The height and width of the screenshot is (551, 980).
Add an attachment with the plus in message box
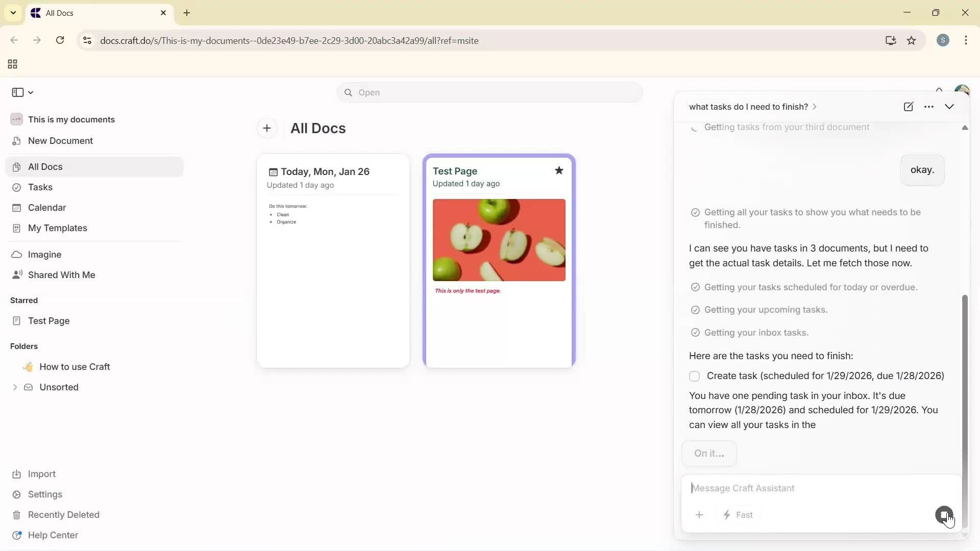(699, 515)
